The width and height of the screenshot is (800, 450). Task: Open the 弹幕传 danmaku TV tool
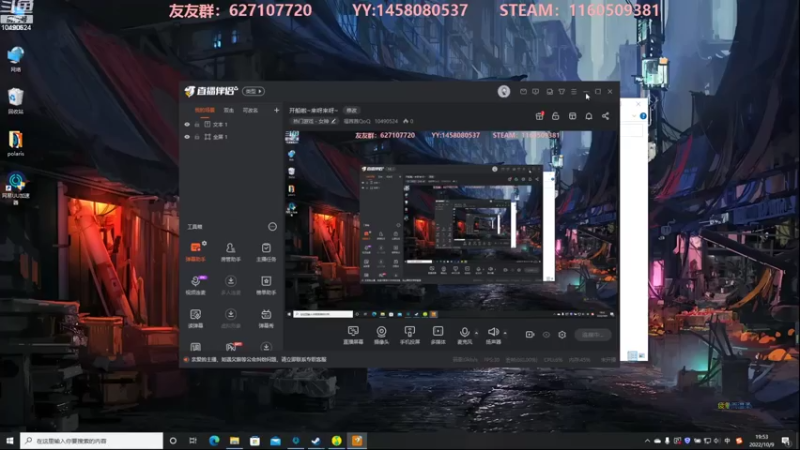pyautogui.click(x=266, y=318)
